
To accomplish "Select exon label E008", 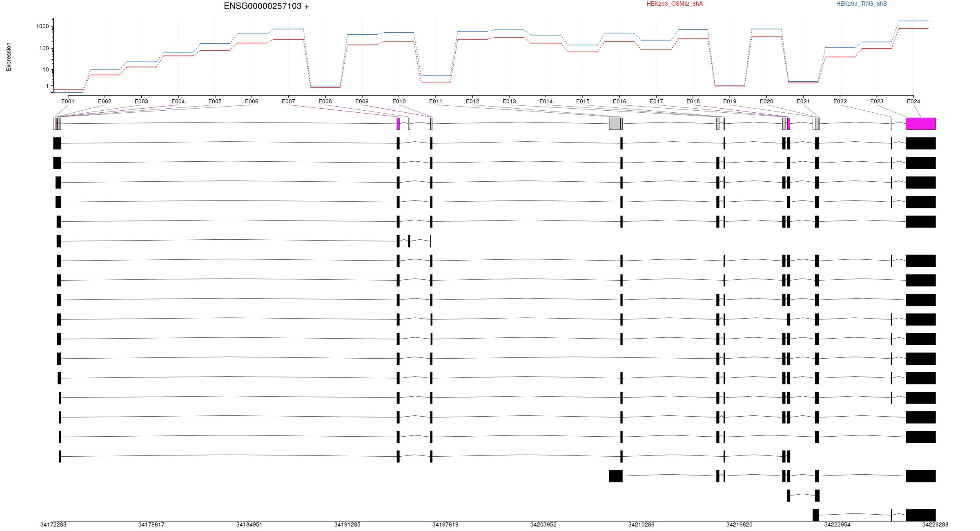I will (x=325, y=101).
